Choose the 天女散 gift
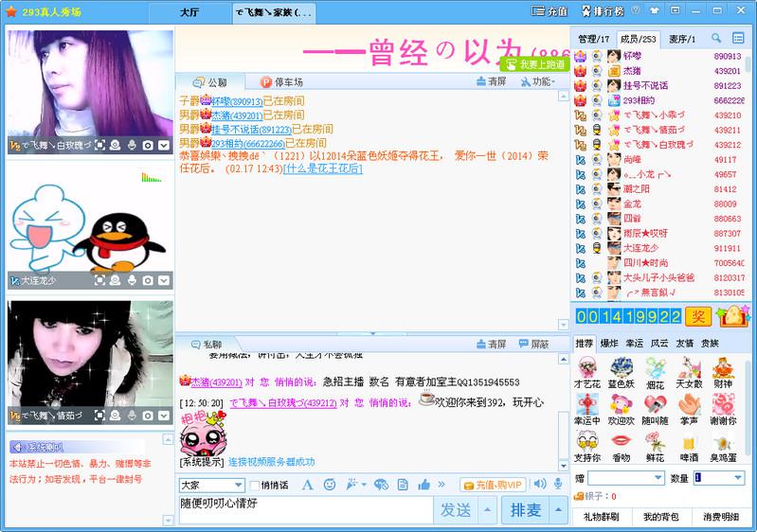 [x=689, y=373]
